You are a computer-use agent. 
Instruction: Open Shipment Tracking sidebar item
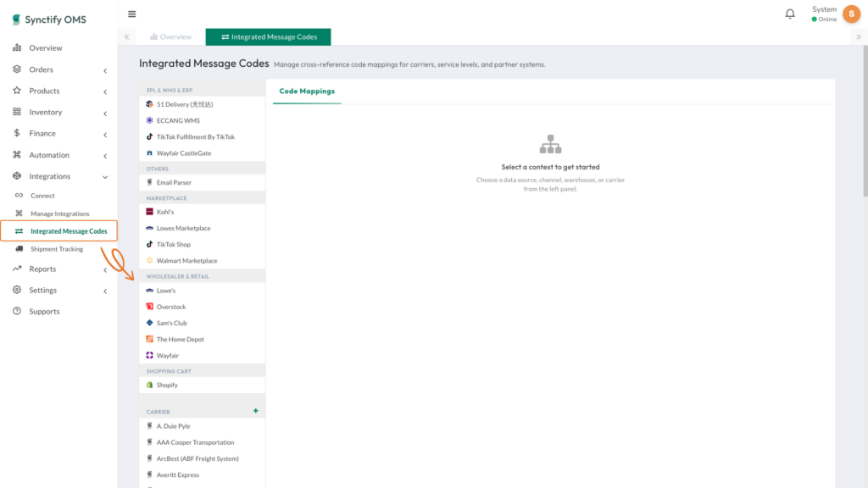point(58,249)
